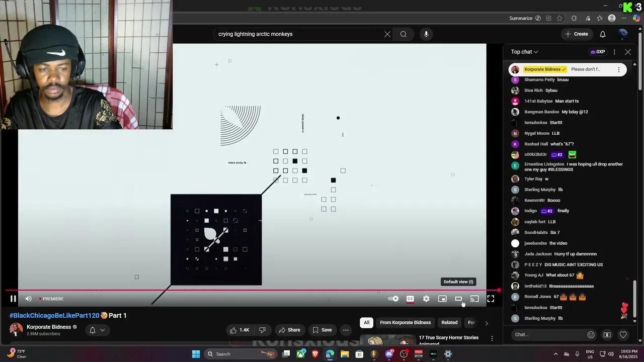Open more actions ellipsis beside Save

346,330
